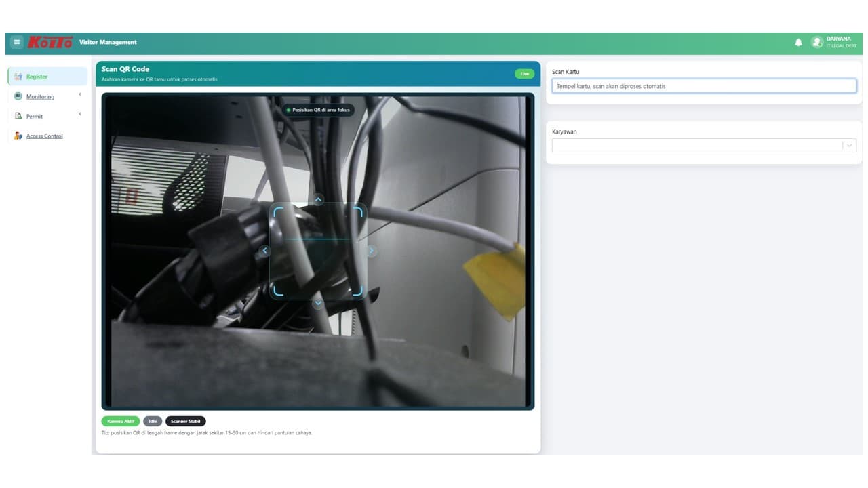Open the DARYANA user avatar
The width and height of the screenshot is (868, 488).
(x=817, y=42)
